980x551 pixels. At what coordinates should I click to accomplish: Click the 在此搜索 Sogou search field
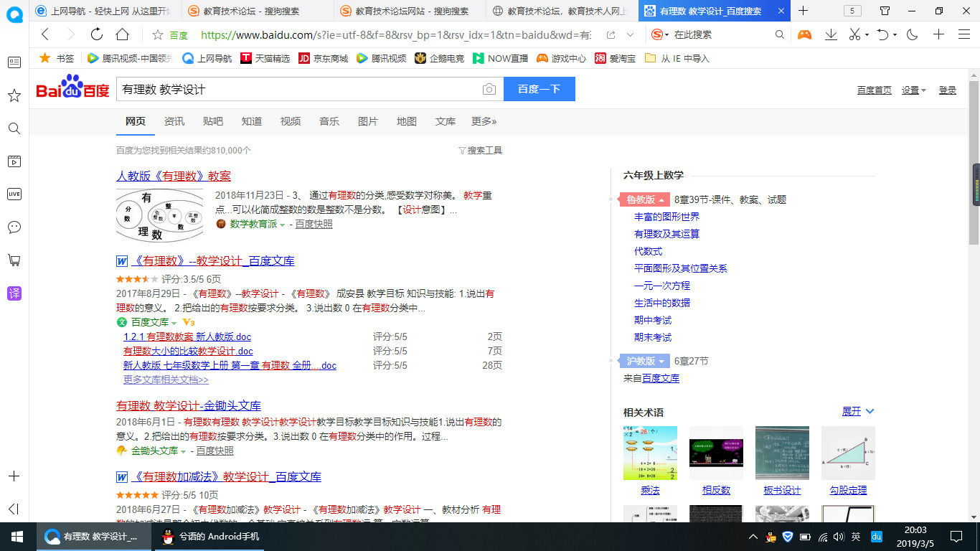click(717, 34)
